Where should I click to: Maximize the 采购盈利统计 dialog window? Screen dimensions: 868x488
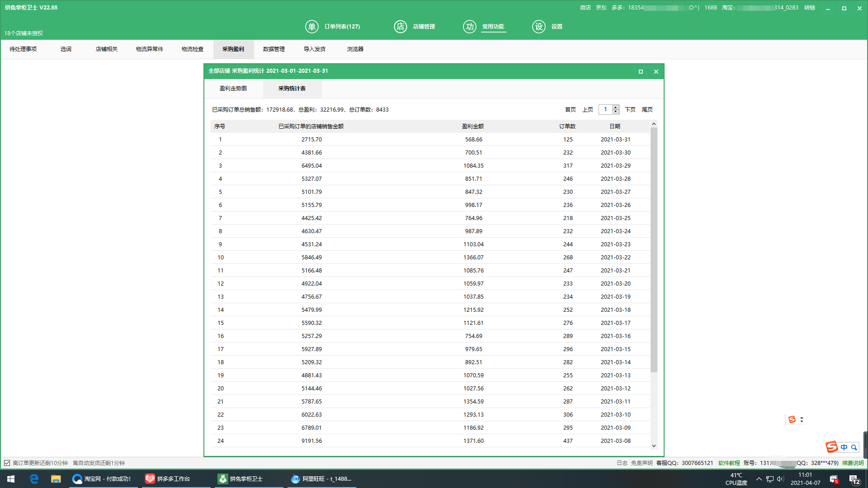click(641, 71)
